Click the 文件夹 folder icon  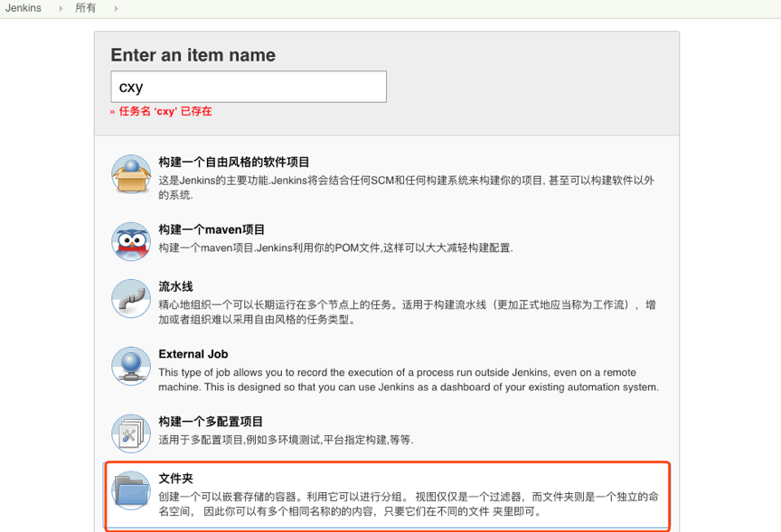(x=130, y=490)
